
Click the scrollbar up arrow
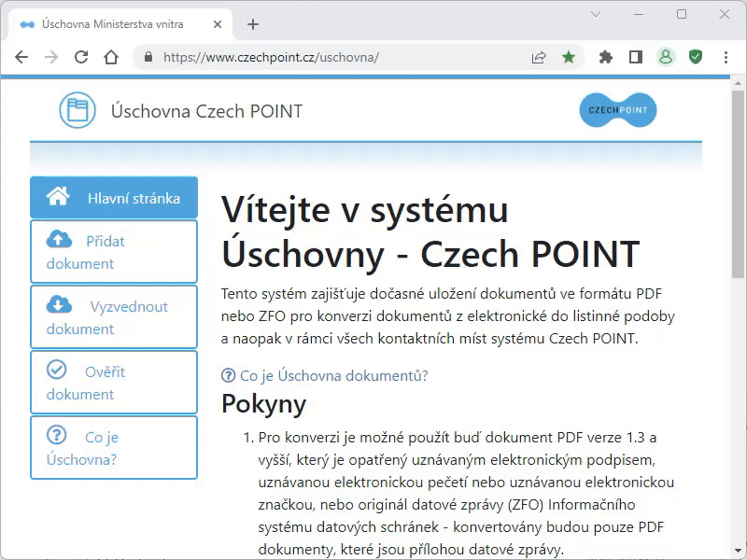pyautogui.click(x=738, y=83)
